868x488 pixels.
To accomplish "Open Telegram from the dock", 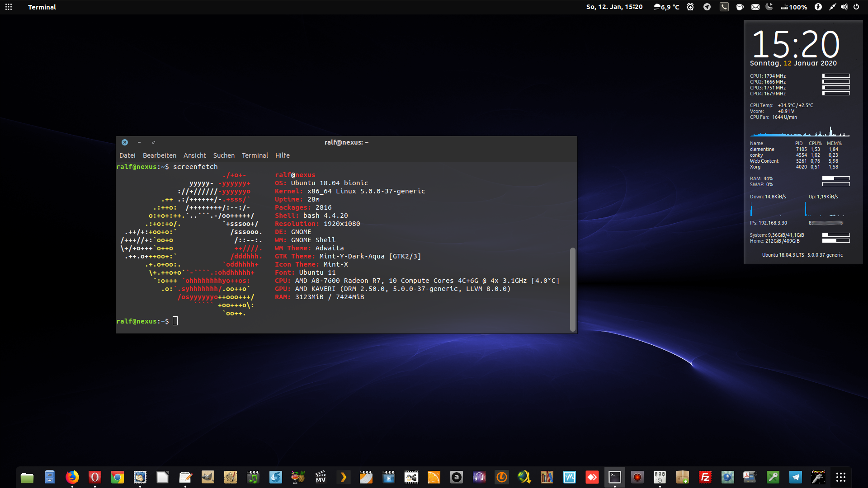I will coord(796,477).
